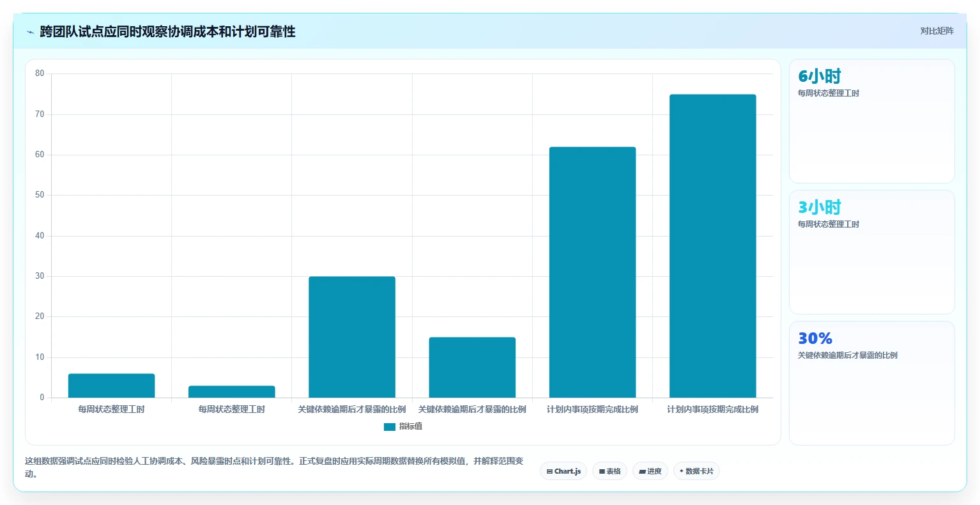Click the y-axis tick label 70
This screenshot has width=980, height=505.
pyautogui.click(x=40, y=114)
